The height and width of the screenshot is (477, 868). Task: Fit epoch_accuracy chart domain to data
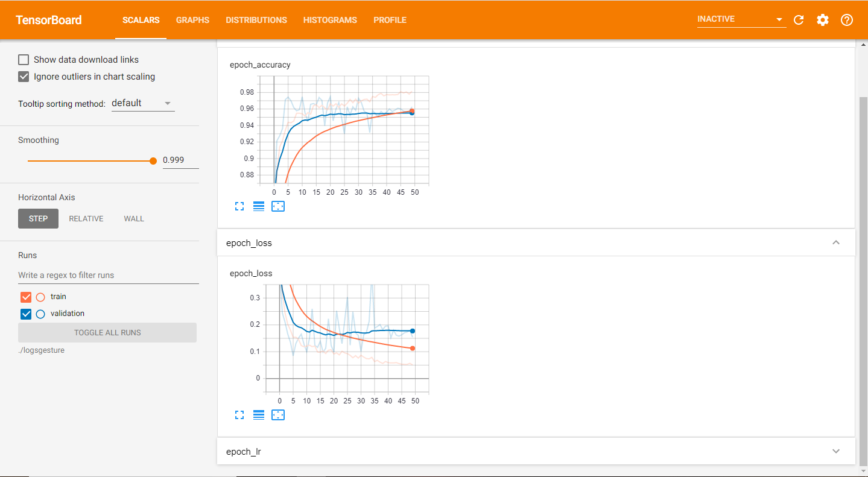tap(278, 206)
